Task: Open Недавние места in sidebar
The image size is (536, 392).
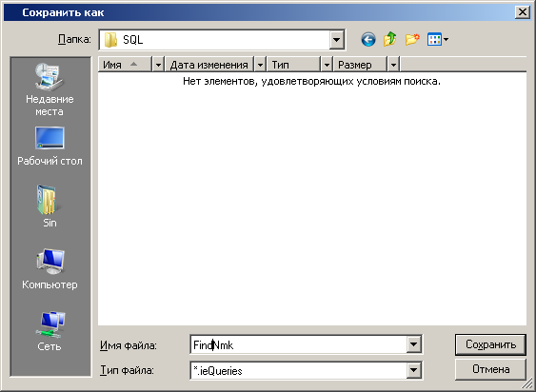Action: tap(50, 89)
